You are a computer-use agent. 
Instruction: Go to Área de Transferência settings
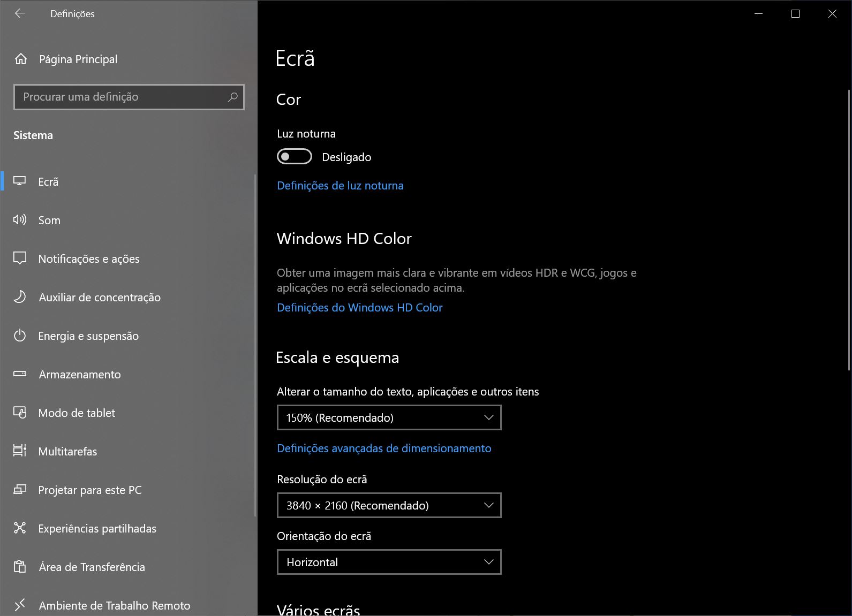129,567
